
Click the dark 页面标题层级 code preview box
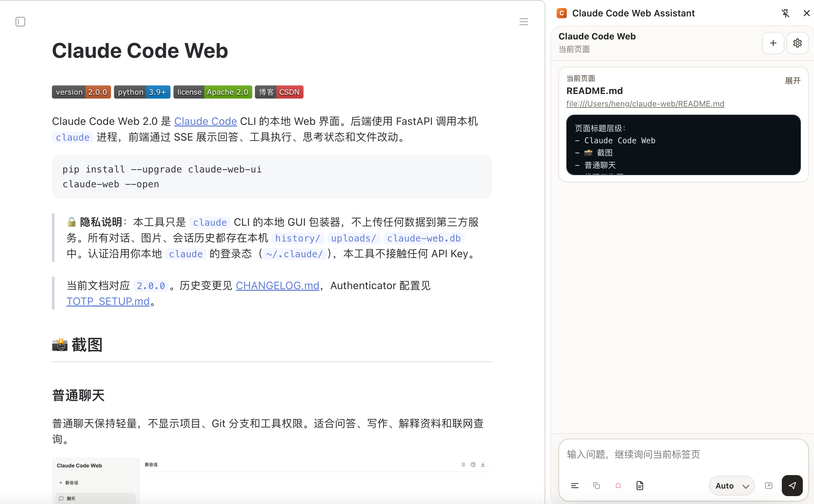pos(683,145)
